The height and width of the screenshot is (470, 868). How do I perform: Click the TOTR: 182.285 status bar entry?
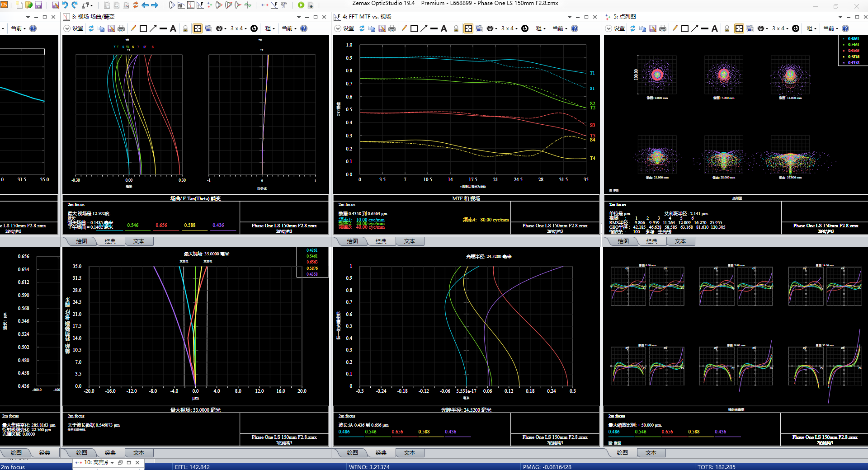coord(716,467)
